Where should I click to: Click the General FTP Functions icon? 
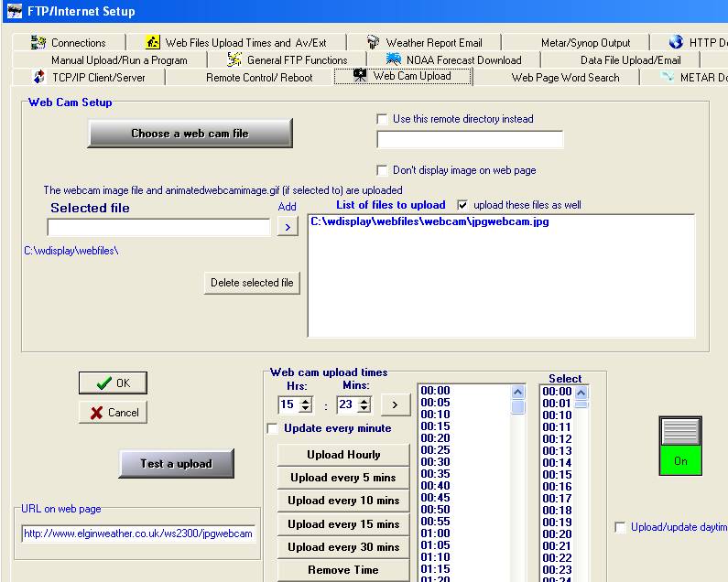coord(234,59)
